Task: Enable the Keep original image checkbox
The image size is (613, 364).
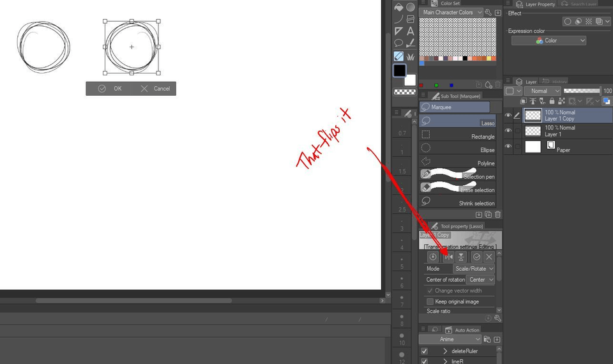Action: point(430,301)
